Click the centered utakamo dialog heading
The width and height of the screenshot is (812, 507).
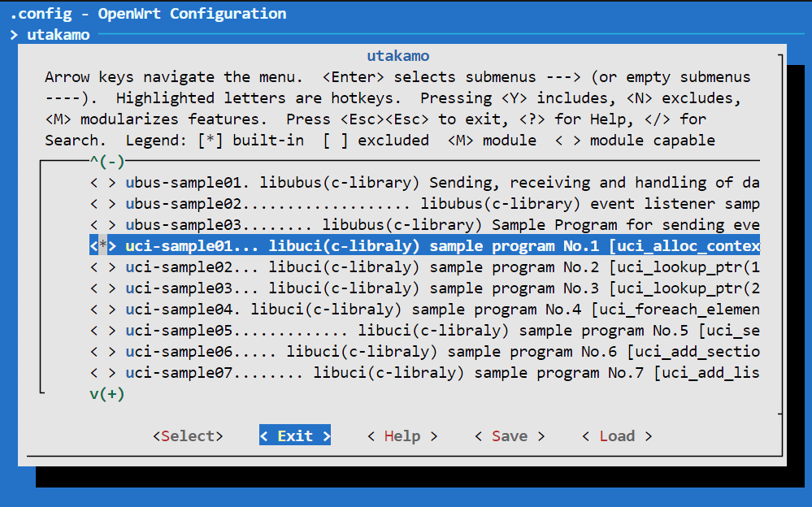(x=398, y=56)
